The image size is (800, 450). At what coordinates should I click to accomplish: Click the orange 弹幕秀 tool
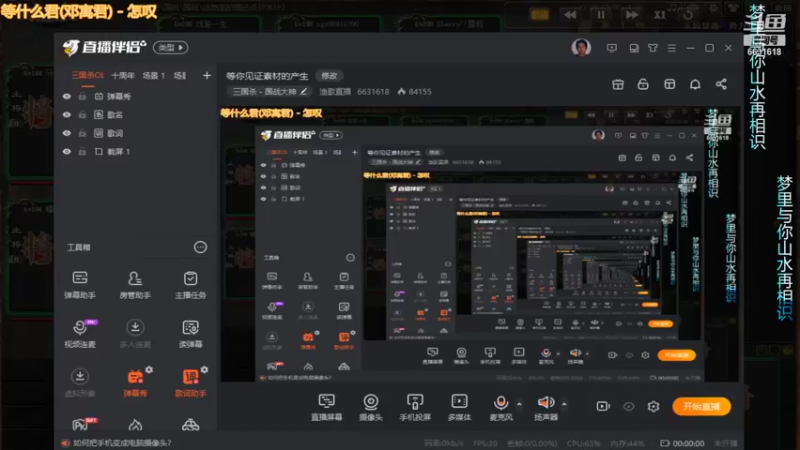coord(135,383)
